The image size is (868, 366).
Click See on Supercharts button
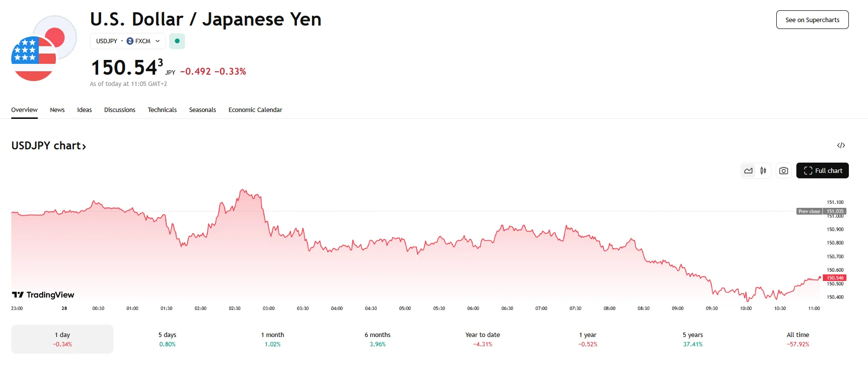click(x=812, y=20)
